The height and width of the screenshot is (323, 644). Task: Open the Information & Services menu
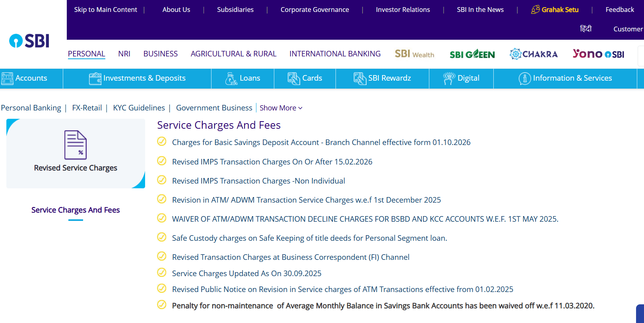(565, 78)
